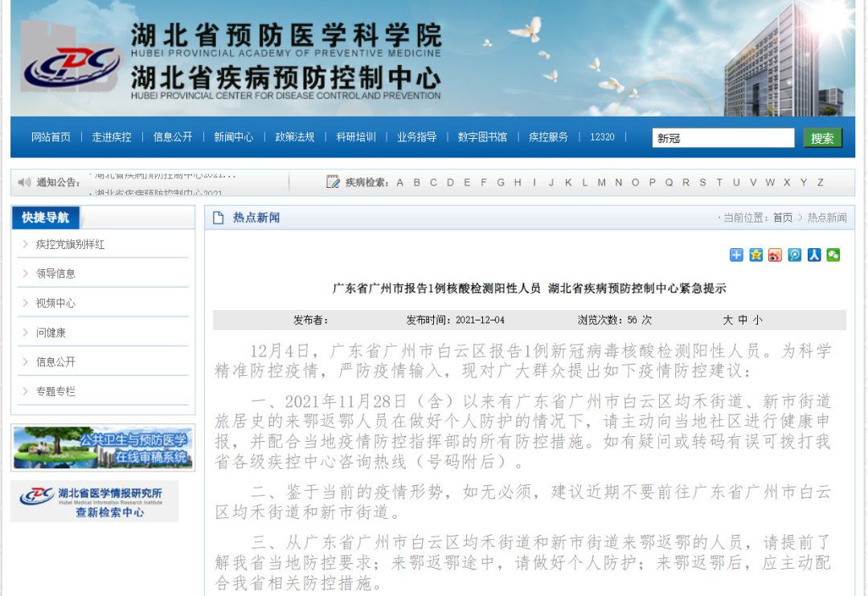
Task: Search diseases by letter Z
Action: tap(821, 182)
